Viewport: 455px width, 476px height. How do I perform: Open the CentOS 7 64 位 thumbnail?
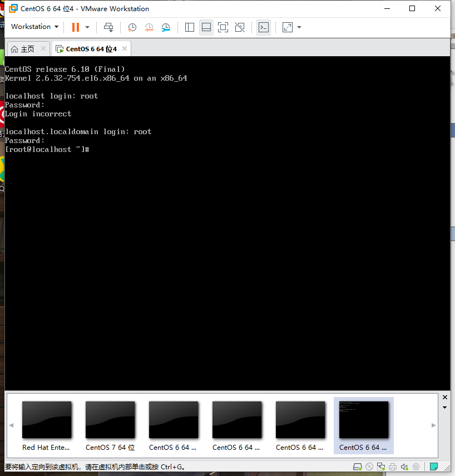click(110, 425)
